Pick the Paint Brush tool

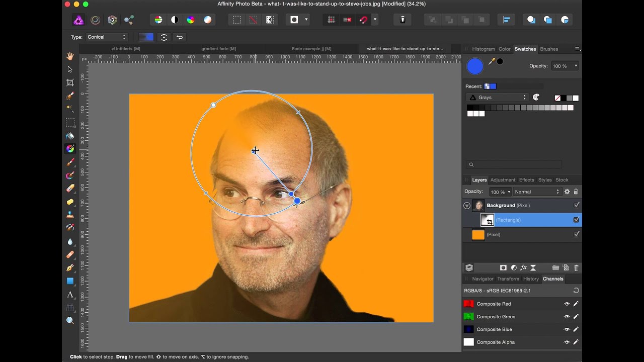tap(70, 162)
